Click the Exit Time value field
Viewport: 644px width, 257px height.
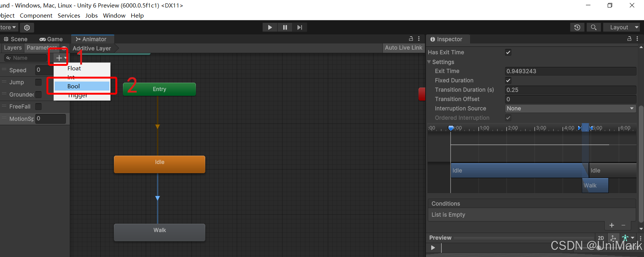[x=571, y=71]
